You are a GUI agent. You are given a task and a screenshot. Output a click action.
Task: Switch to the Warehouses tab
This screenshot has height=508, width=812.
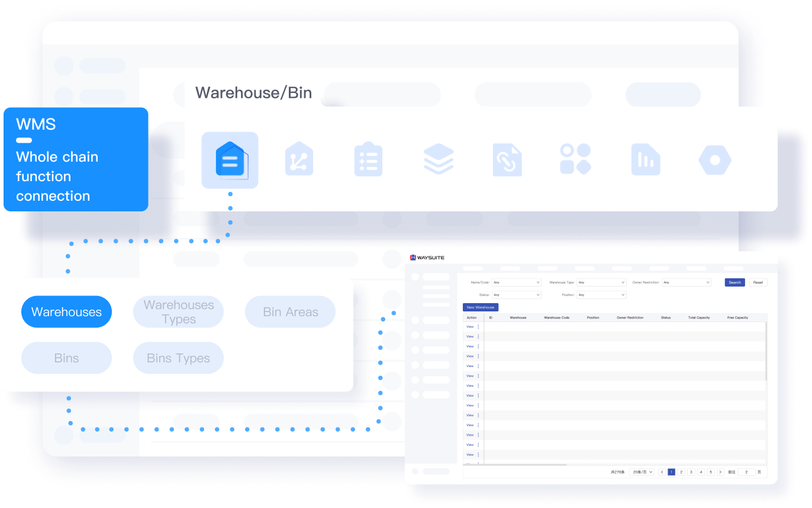(x=66, y=312)
